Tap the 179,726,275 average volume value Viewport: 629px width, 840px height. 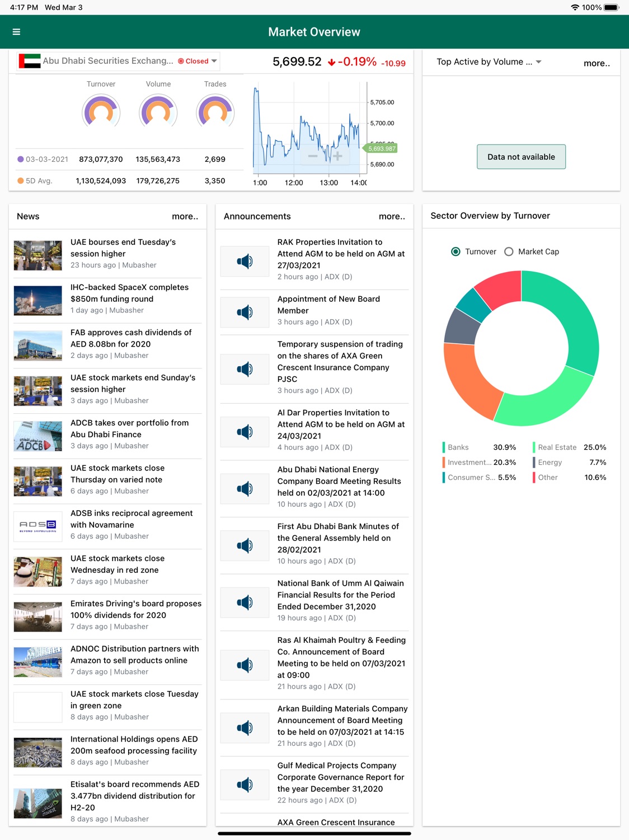point(158,181)
